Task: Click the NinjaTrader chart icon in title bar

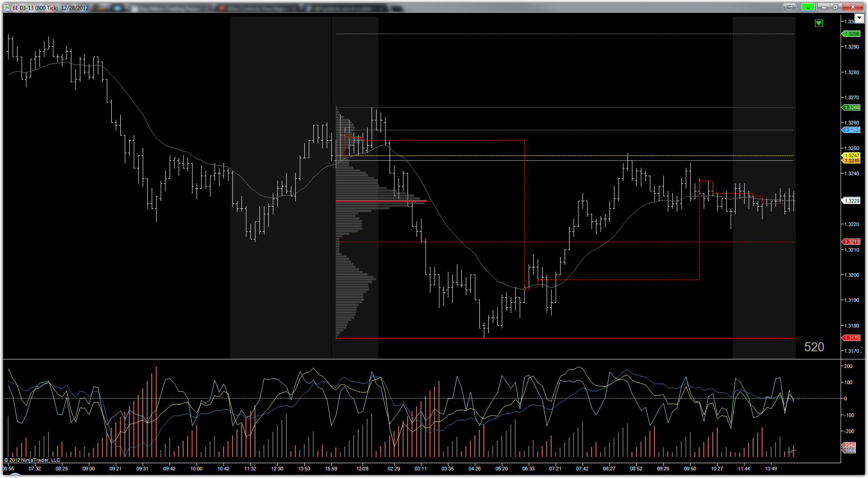Action: (x=7, y=8)
